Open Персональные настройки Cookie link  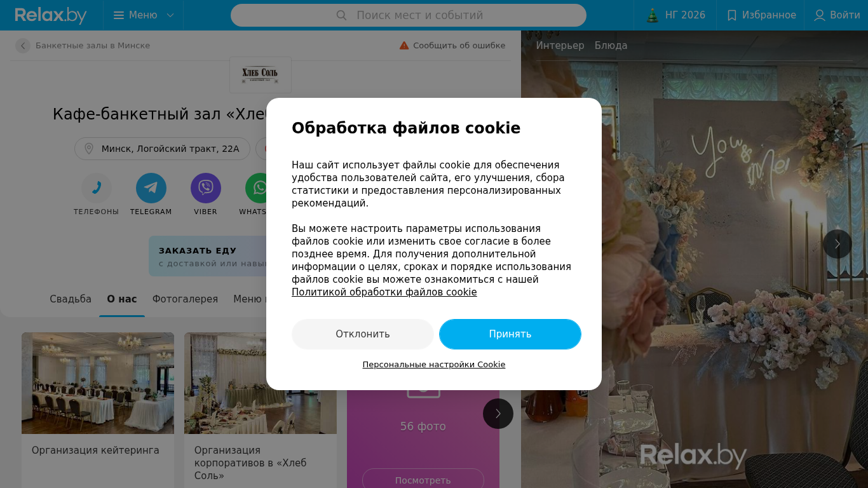coord(434,365)
